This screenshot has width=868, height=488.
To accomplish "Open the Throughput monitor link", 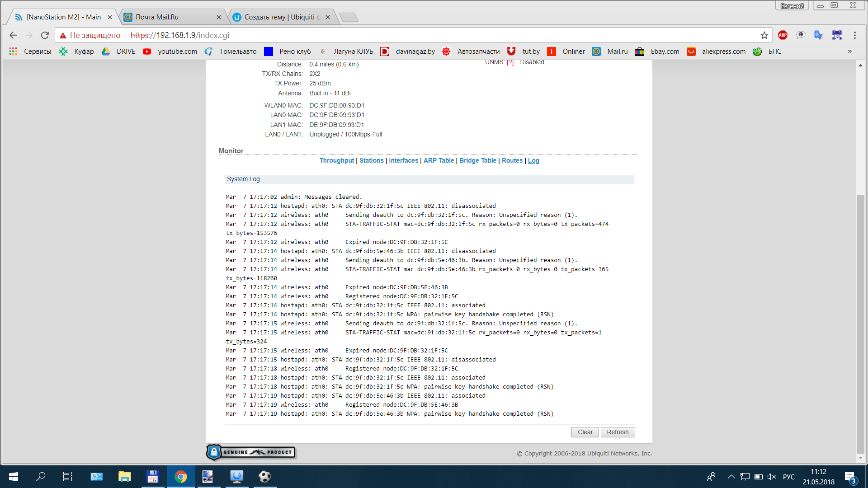I will (x=336, y=160).
